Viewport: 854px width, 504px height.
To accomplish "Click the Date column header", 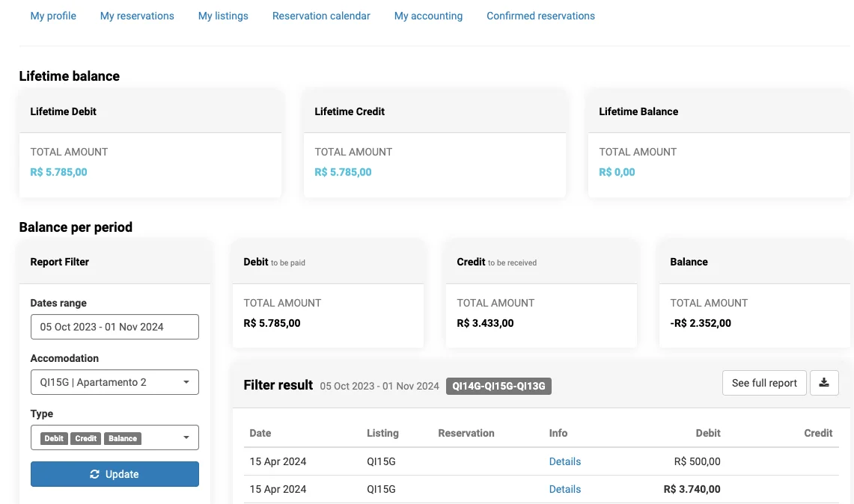I will pyautogui.click(x=260, y=433).
